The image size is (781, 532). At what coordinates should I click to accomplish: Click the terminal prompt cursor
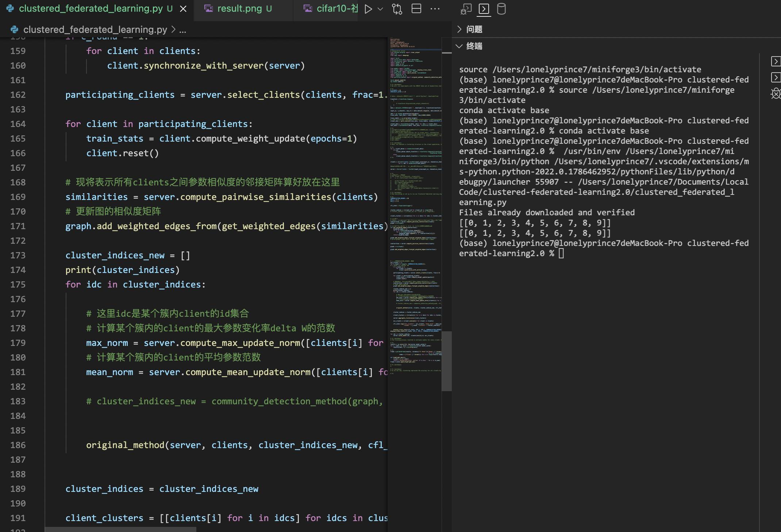click(x=561, y=253)
